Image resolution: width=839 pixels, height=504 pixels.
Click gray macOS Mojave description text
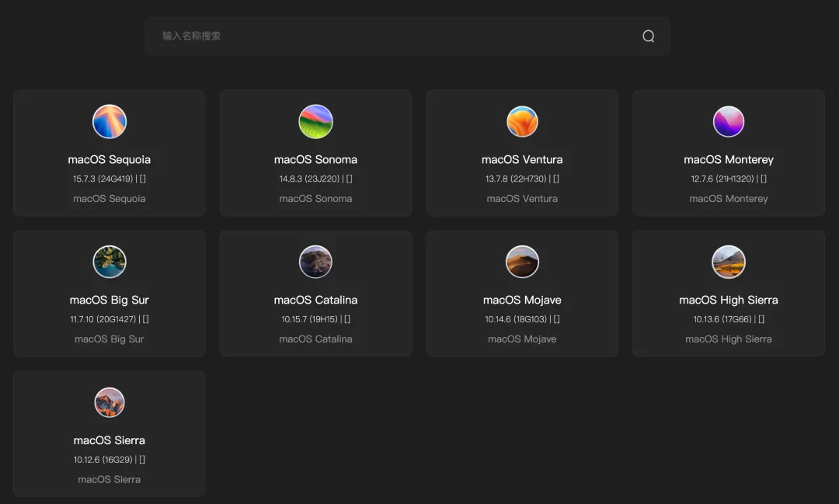[522, 339]
